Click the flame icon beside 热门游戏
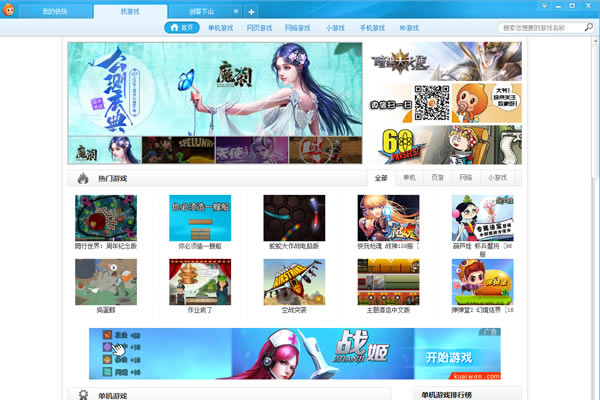Image resolution: width=600 pixels, height=400 pixels. (x=83, y=178)
